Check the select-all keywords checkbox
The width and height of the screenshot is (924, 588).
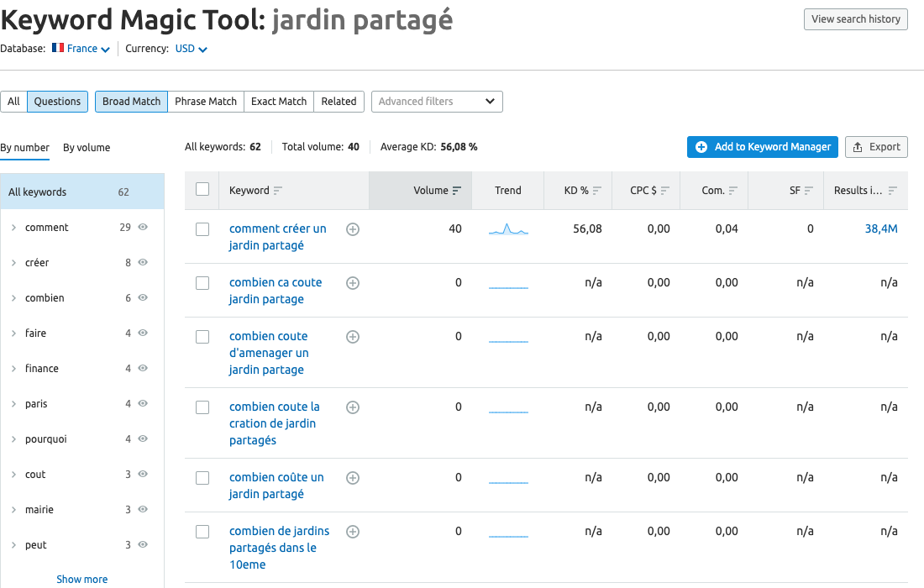[202, 189]
